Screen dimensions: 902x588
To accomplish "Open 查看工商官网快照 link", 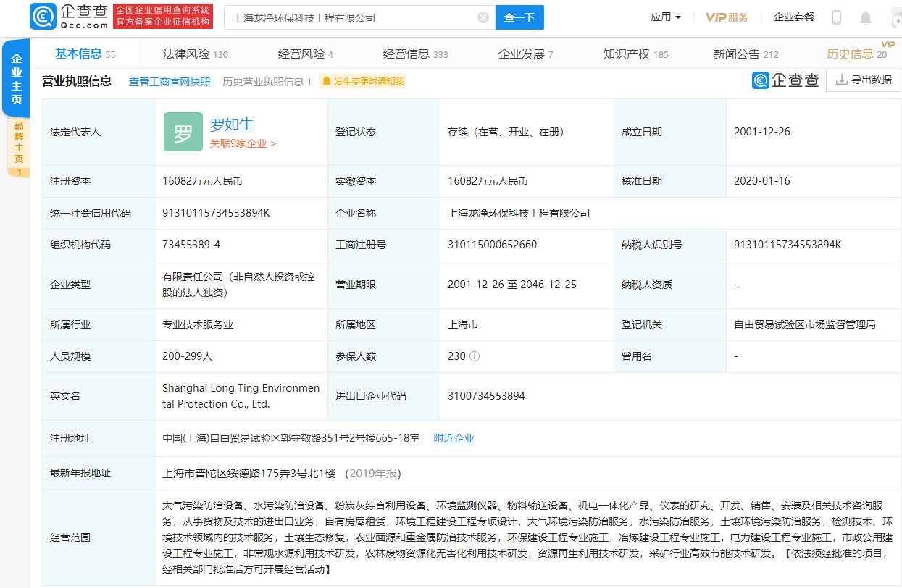I will tap(170, 82).
